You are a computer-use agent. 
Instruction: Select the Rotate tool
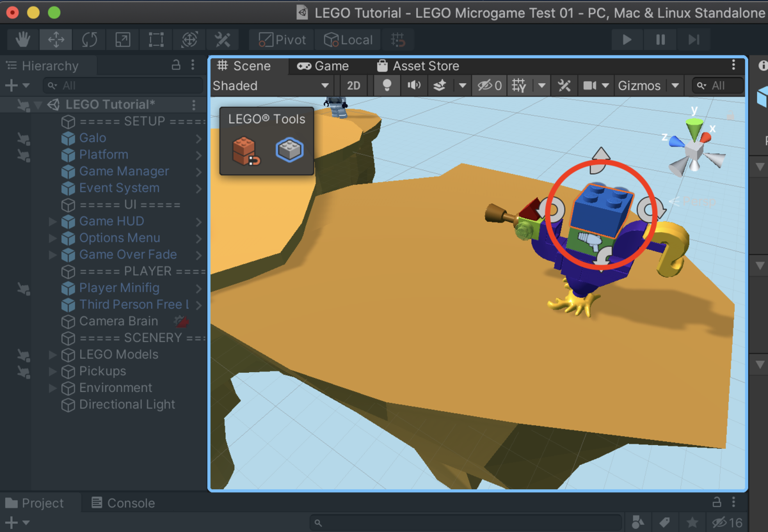(x=90, y=40)
